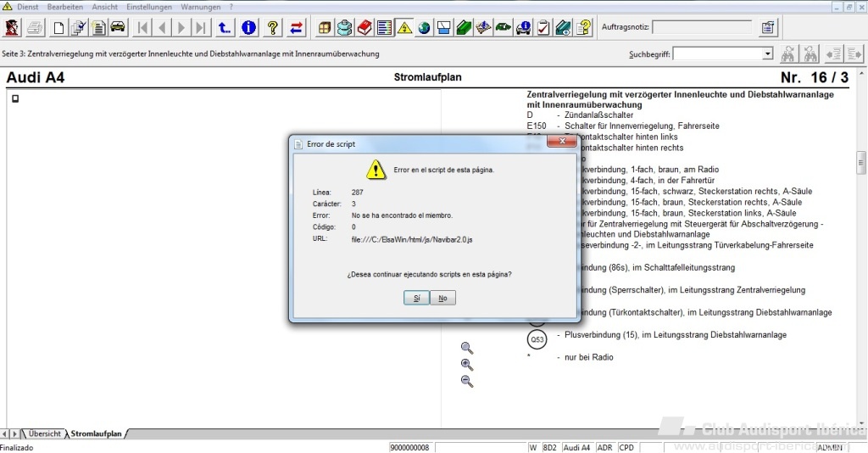Go to next page arrow
This screenshot has width=868, height=453.
click(181, 27)
